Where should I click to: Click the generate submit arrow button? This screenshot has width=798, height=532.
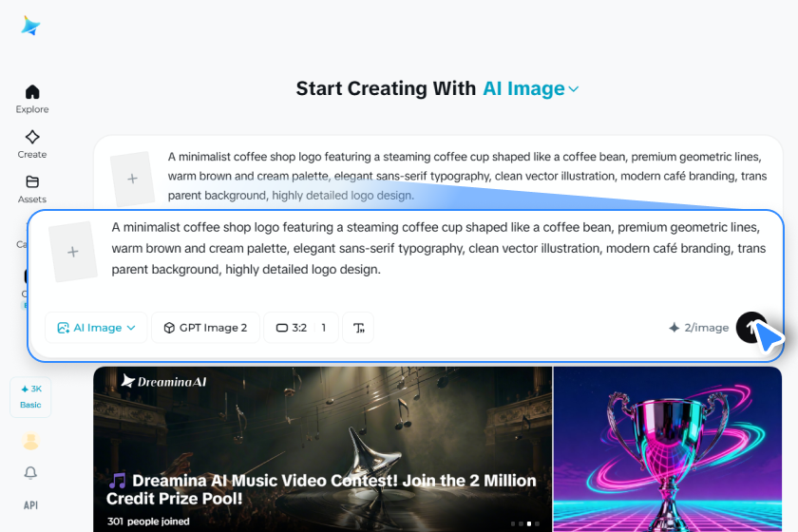751,328
